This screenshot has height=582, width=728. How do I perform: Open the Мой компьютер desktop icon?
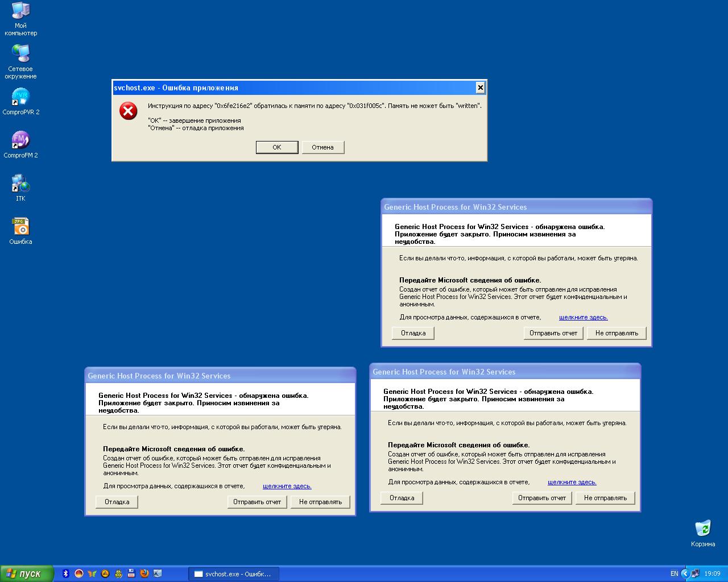[20, 11]
